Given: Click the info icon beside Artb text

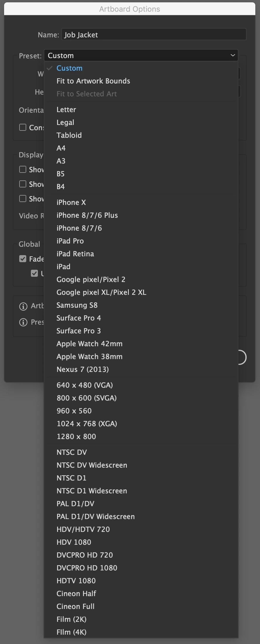Looking at the screenshot, I should [x=23, y=306].
